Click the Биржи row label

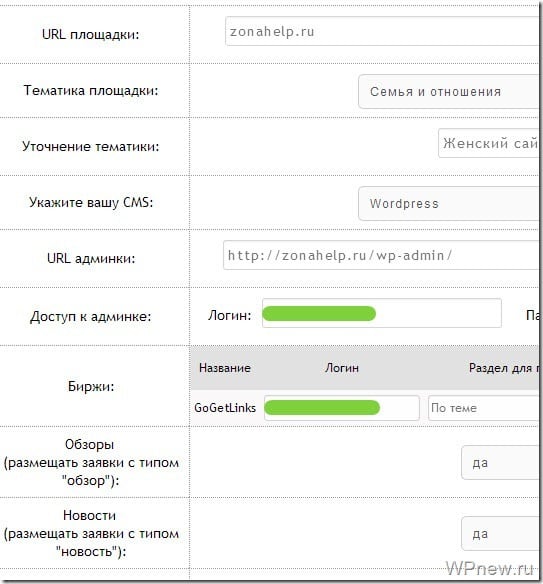pos(91,386)
